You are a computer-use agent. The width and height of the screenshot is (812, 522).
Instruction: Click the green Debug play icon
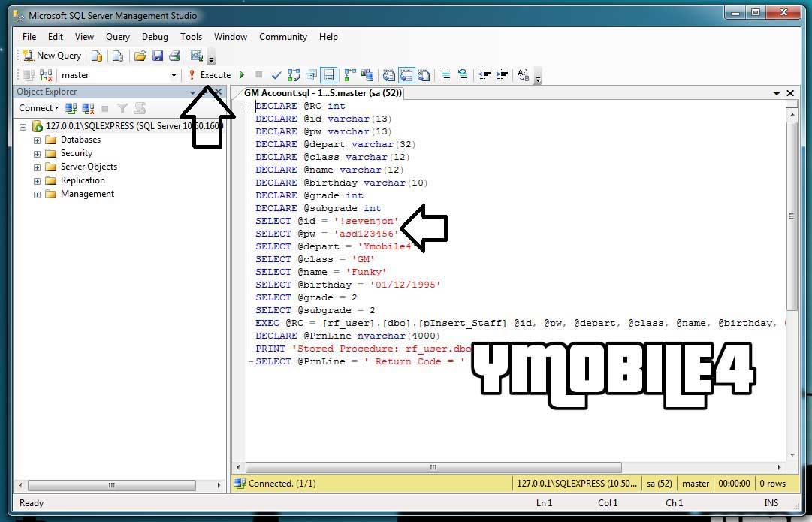click(241, 75)
